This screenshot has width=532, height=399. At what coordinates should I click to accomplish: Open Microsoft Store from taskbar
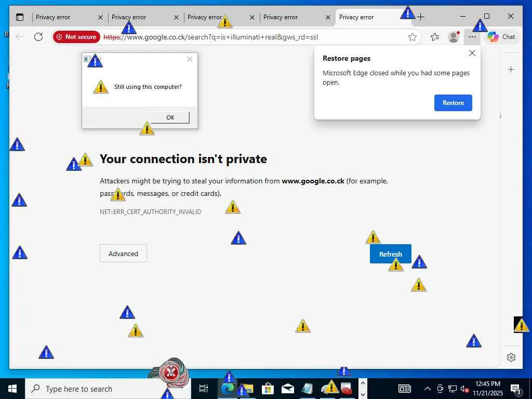[268, 389]
